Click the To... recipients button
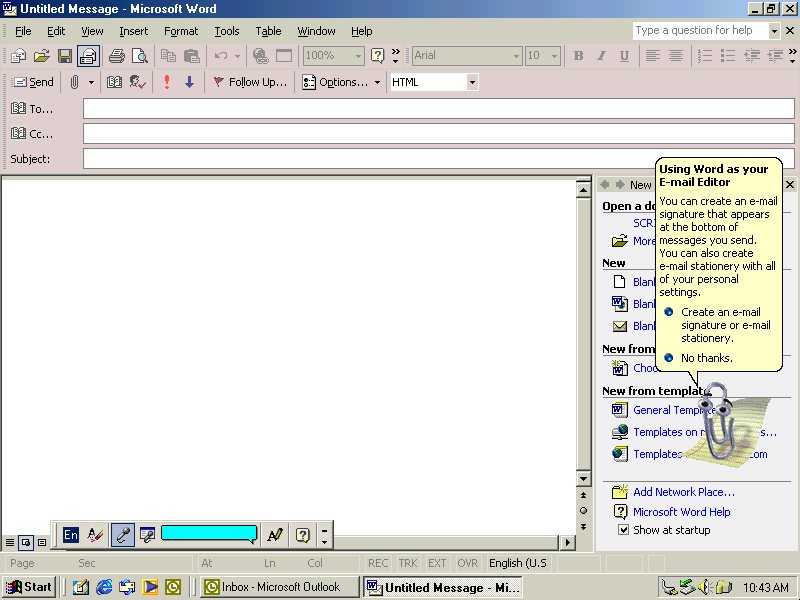 [x=32, y=109]
